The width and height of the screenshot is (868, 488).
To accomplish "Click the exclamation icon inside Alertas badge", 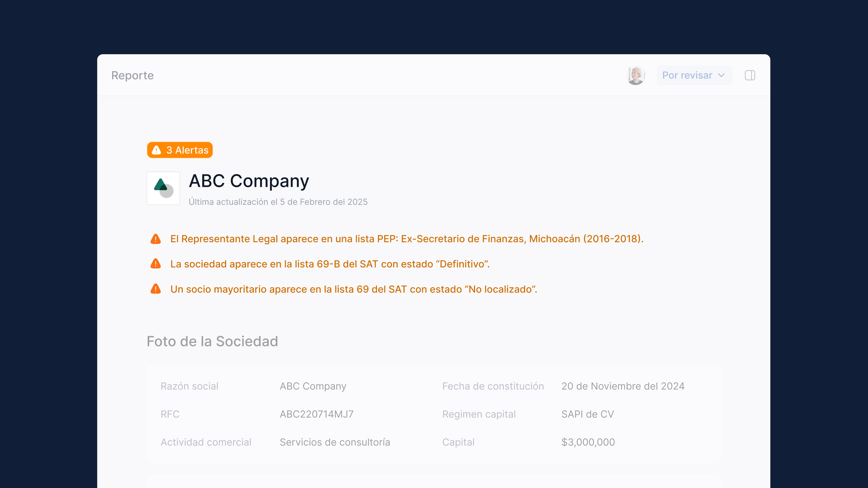I will click(x=156, y=150).
